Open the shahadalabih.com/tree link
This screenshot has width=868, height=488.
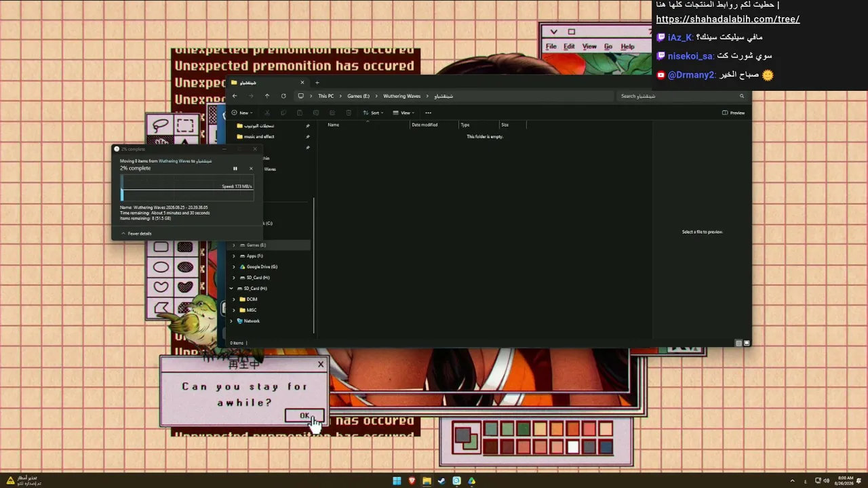(x=728, y=19)
